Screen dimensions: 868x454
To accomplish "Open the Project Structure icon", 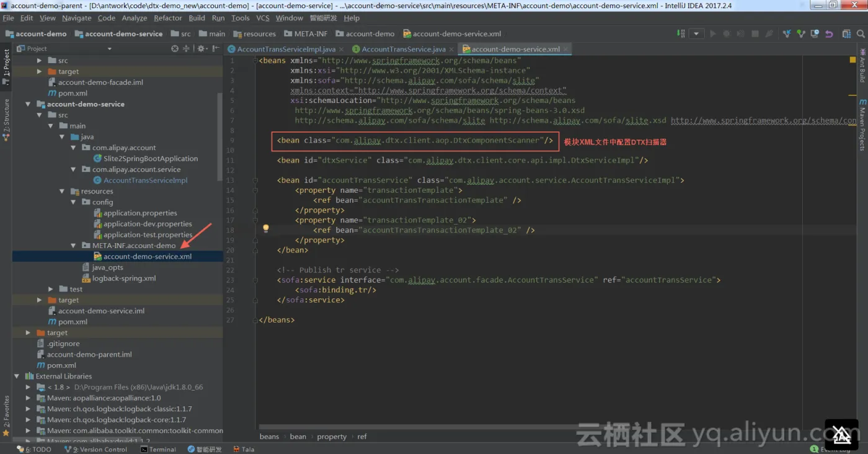I will (846, 33).
